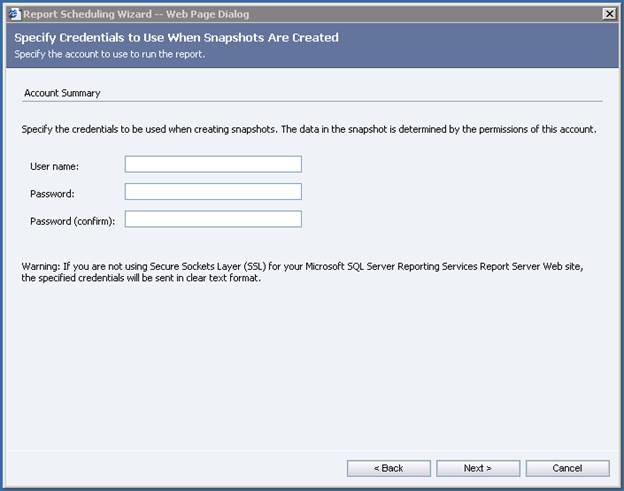Click "Web Page Dialog" in title bar
This screenshot has height=491, width=624.
tap(207, 14)
